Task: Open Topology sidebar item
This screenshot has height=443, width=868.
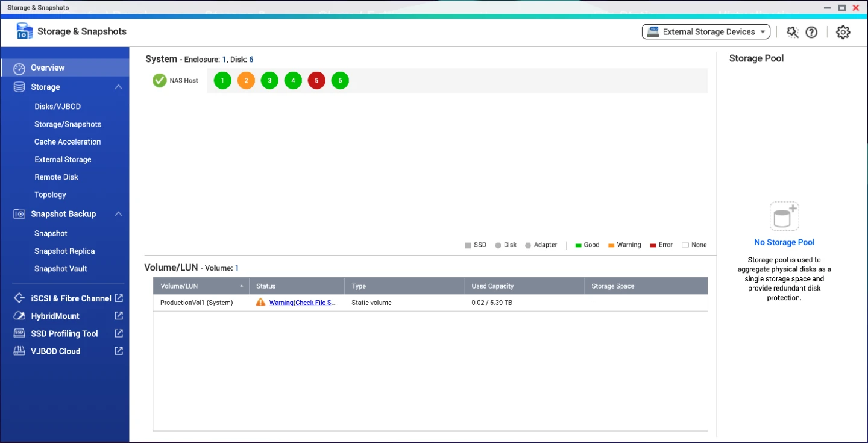Action: tap(50, 195)
